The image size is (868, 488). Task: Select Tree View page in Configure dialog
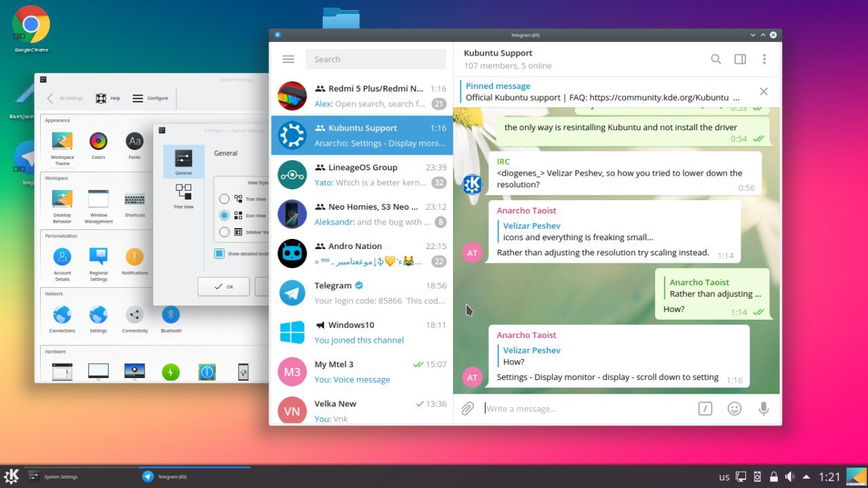point(183,196)
